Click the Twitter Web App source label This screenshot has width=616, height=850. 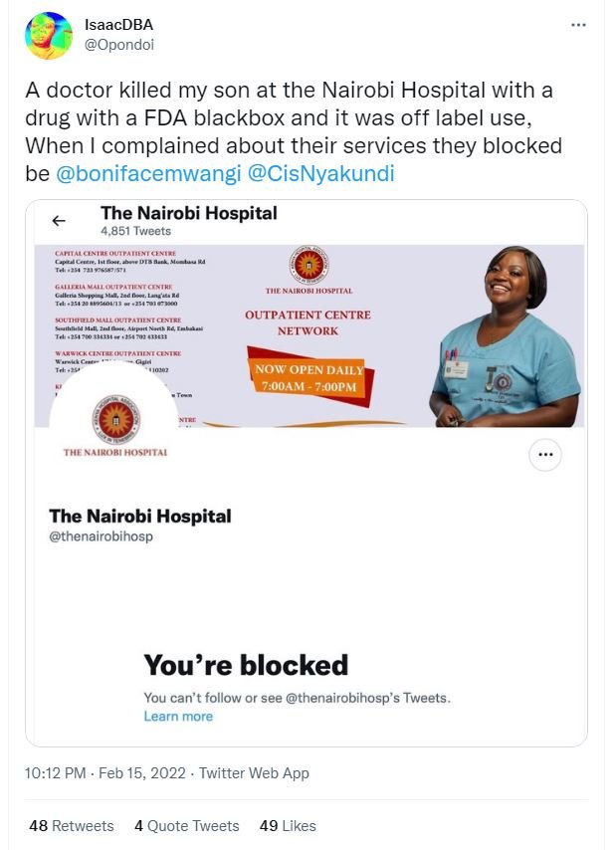click(x=254, y=772)
